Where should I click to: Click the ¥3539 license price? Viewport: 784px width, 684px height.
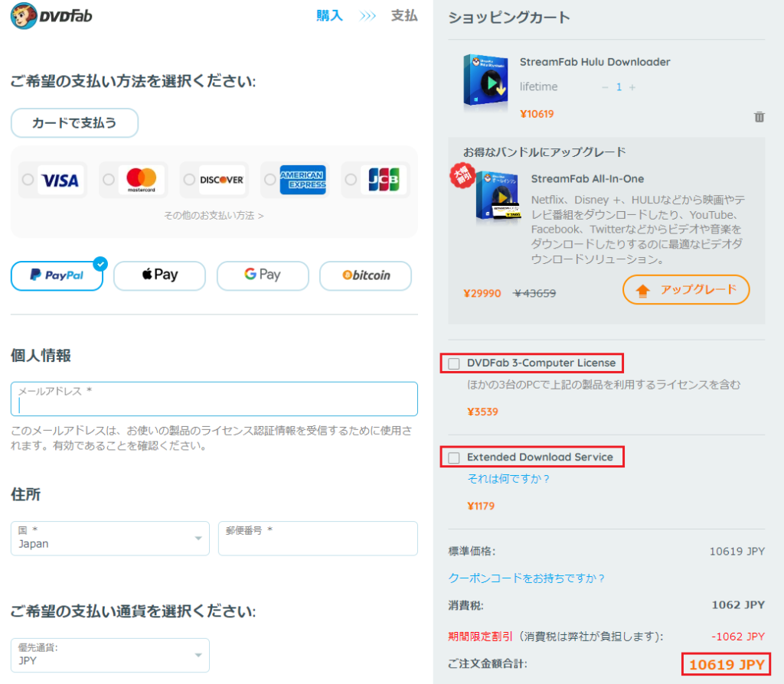click(482, 412)
